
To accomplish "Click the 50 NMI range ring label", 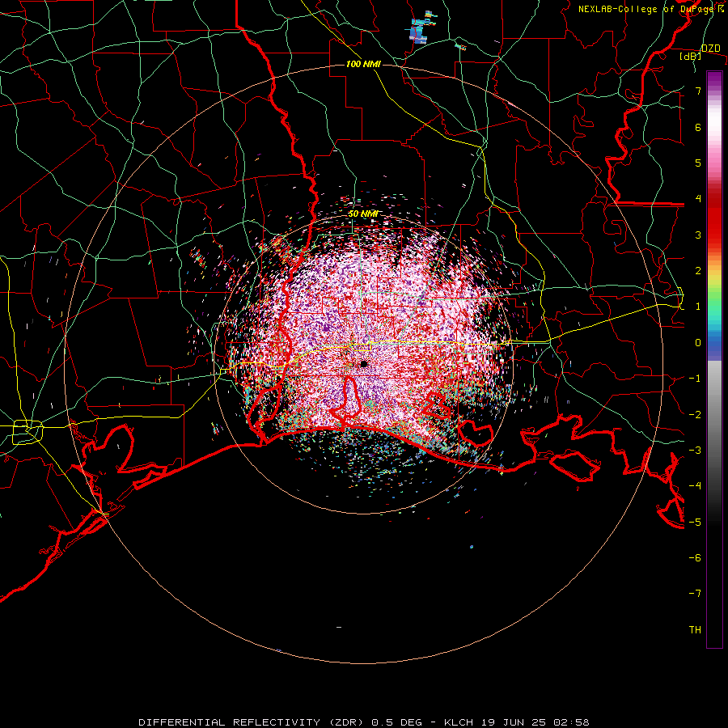I will [362, 214].
